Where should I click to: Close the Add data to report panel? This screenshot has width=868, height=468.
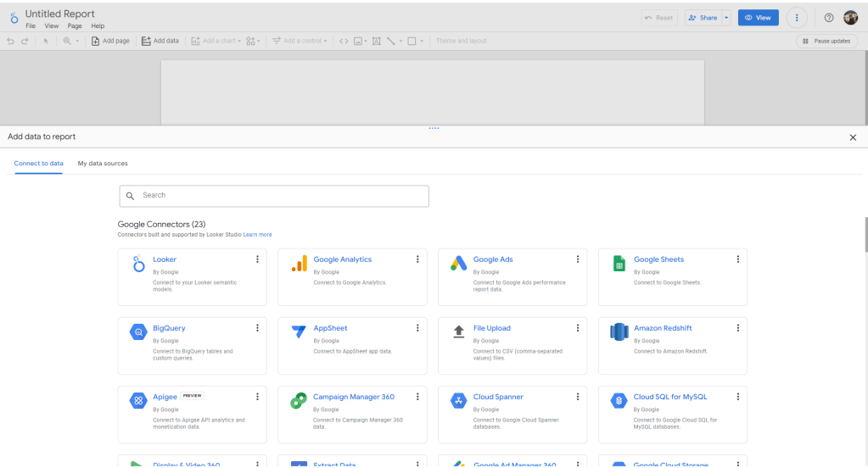coord(853,136)
